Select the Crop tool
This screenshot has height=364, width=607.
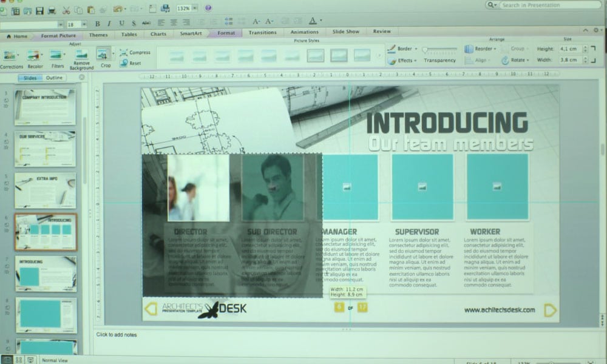(104, 56)
